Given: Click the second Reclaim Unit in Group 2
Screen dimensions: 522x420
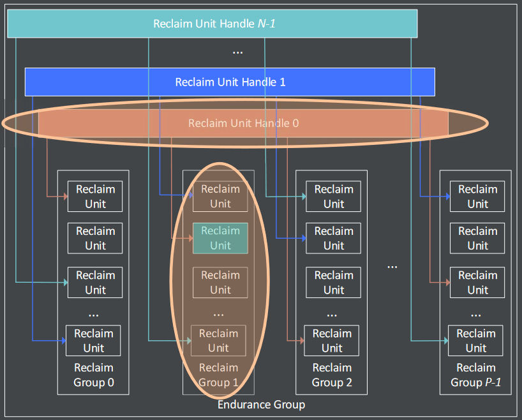Looking at the screenshot, I should pos(333,238).
